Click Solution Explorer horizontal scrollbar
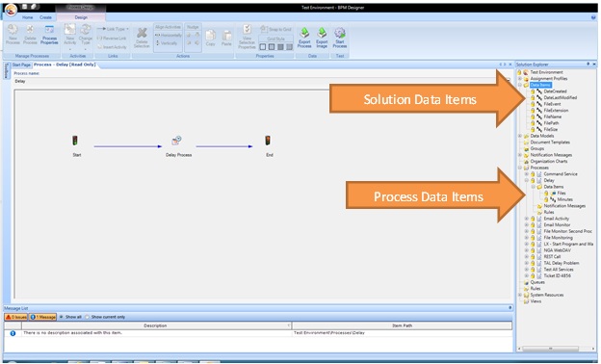The image size is (601, 364). tap(550, 349)
